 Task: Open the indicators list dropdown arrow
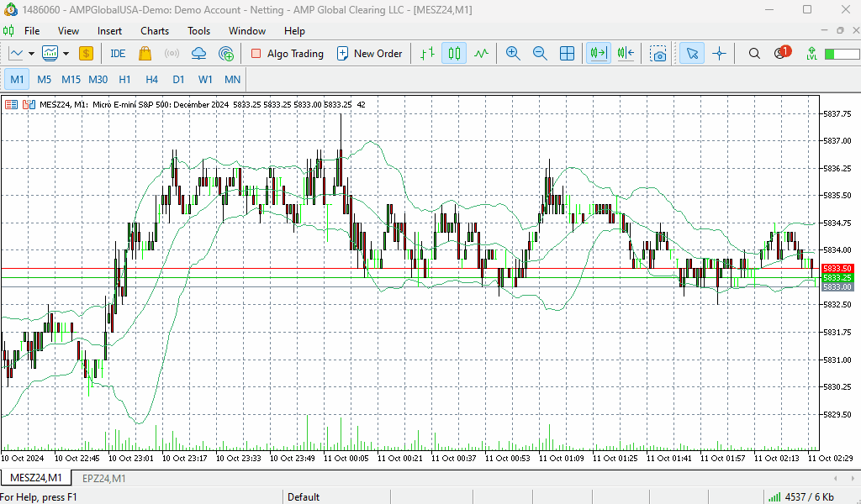pos(66,53)
